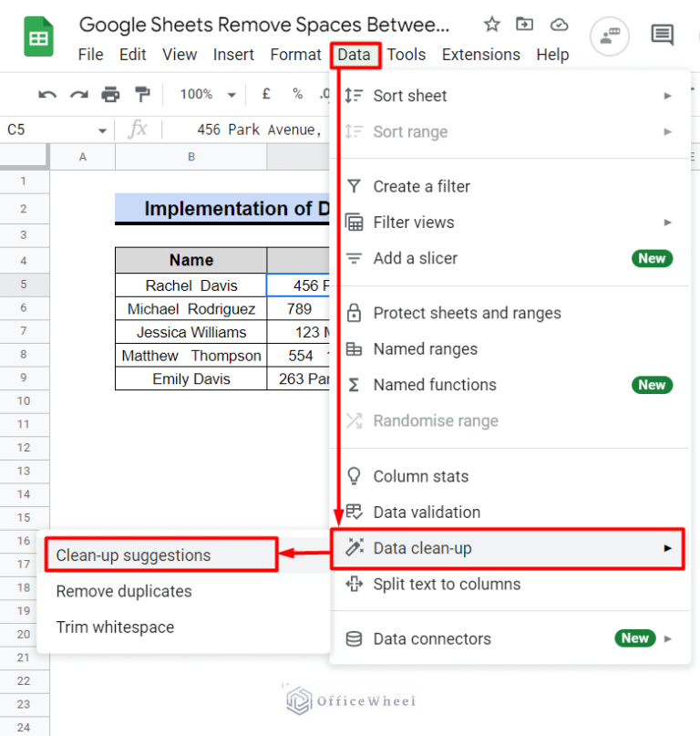Open the Extensions menu
Image resolution: width=700 pixels, height=736 pixels.
click(480, 55)
